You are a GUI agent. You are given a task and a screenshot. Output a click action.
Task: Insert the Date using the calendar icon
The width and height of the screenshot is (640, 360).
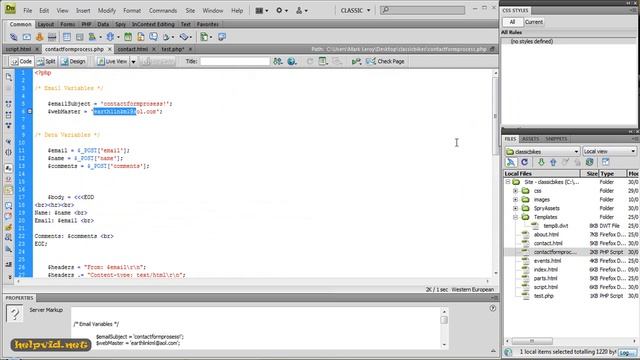point(128,37)
